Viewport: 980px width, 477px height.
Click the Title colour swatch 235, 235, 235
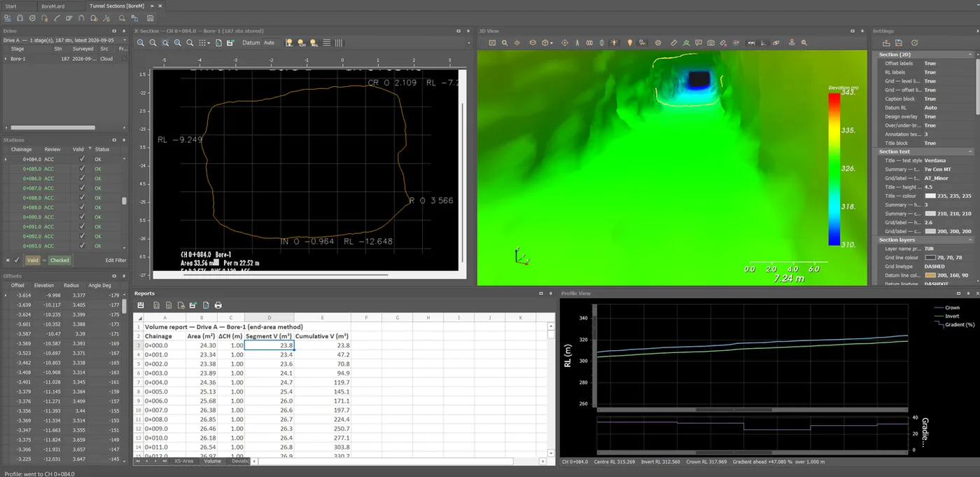tap(930, 195)
